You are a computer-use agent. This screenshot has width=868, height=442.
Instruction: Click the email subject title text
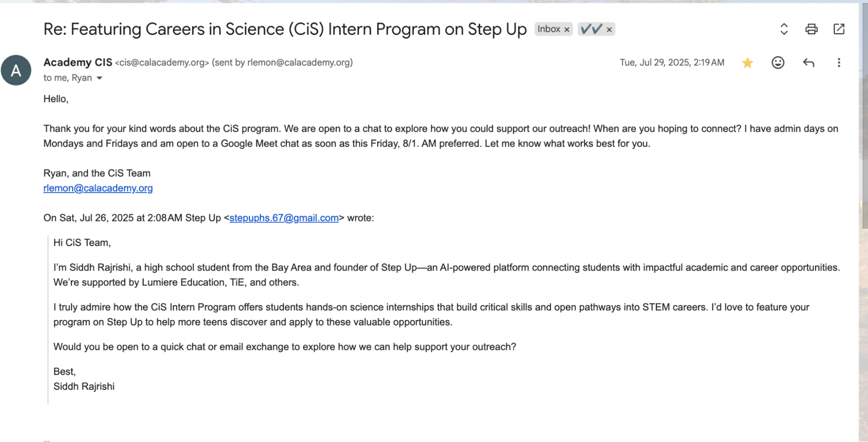pyautogui.click(x=285, y=30)
